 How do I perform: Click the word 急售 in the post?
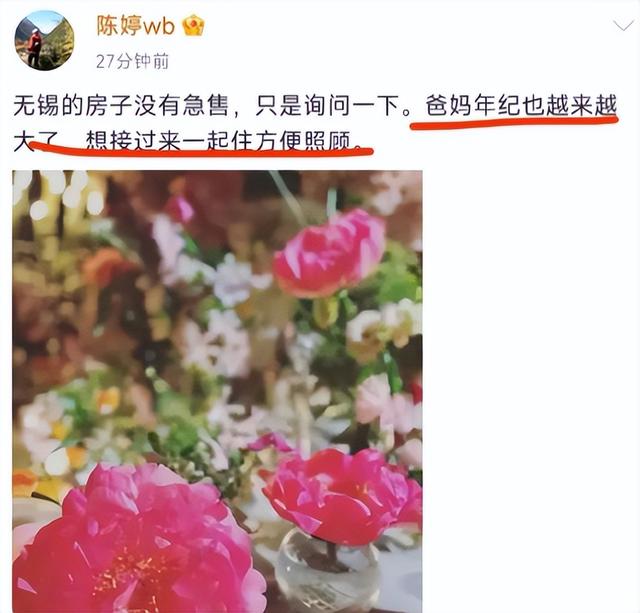coord(205,106)
